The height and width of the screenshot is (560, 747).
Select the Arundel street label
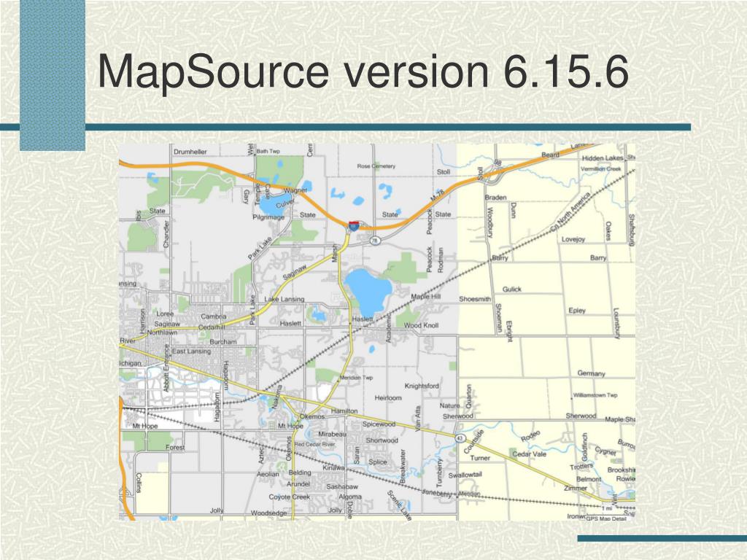point(298,484)
